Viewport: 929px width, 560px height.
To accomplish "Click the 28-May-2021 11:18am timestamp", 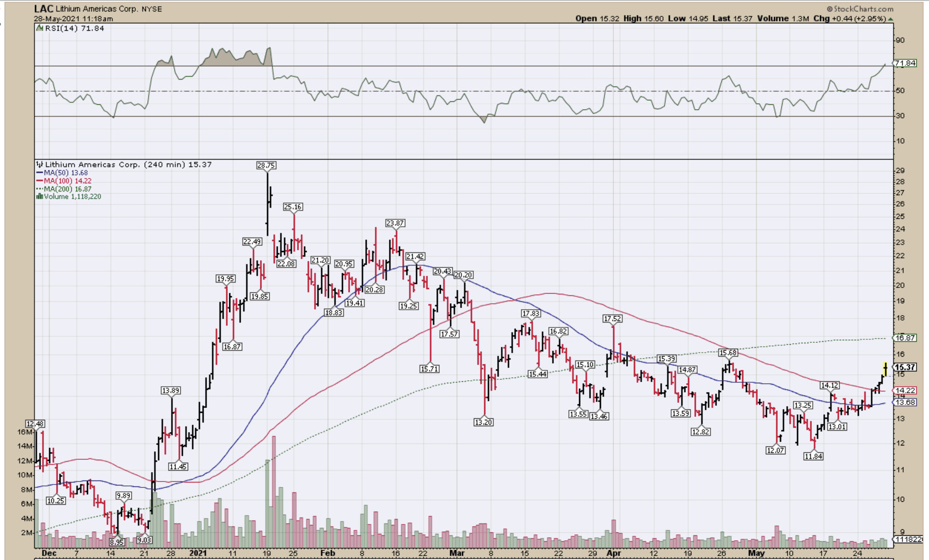I will pos(73,19).
